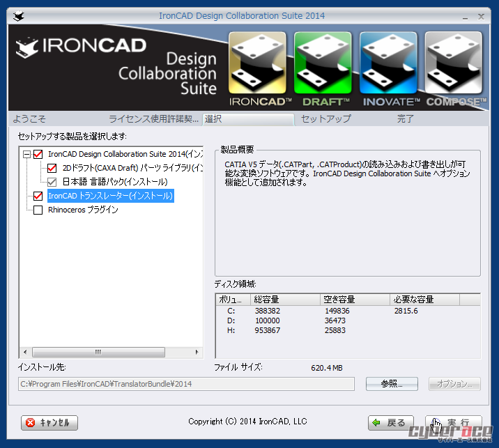Select 日本語 言語パック(インストール) tree row

point(114,182)
